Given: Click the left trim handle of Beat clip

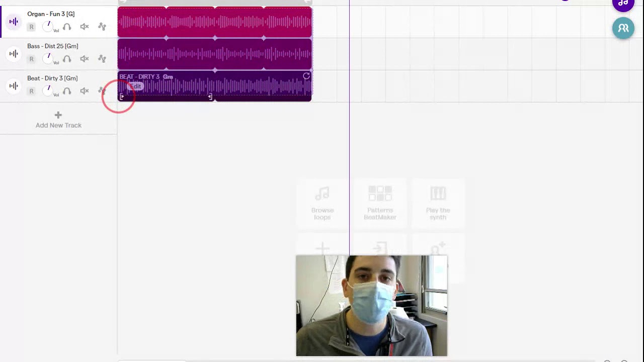Looking at the screenshot, I should (x=122, y=97).
